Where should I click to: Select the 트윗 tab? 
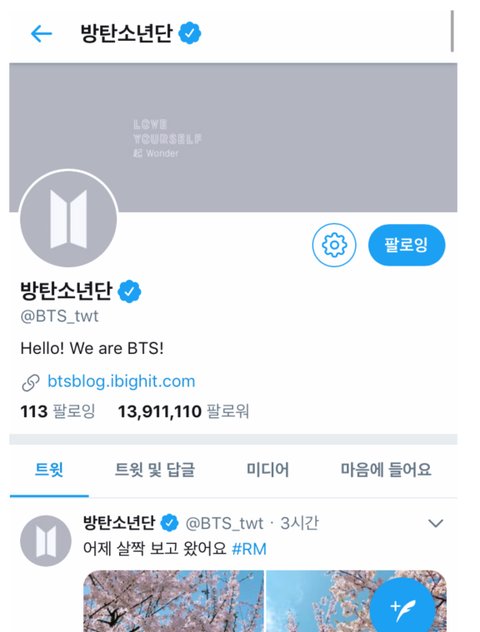click(x=49, y=470)
